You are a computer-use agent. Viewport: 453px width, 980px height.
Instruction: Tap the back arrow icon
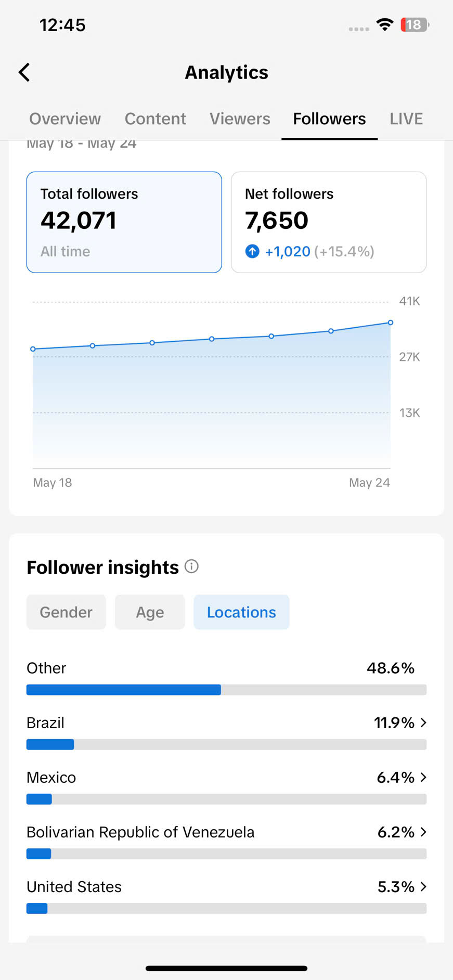coord(24,72)
